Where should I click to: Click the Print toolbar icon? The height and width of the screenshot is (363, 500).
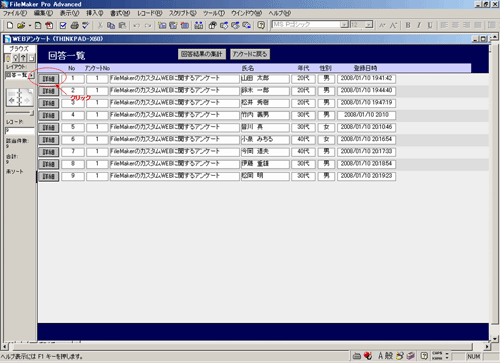click(75, 25)
